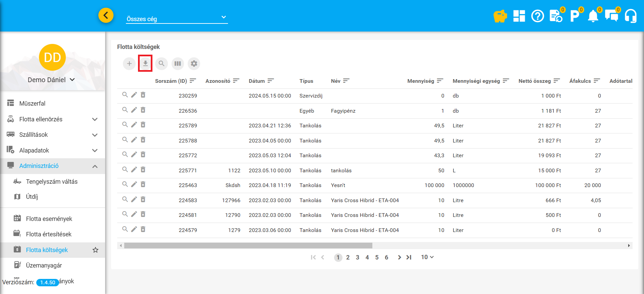Open rows-per-page dropdown showing 10
Image resolution: width=644 pixels, height=294 pixels.
coord(427,257)
